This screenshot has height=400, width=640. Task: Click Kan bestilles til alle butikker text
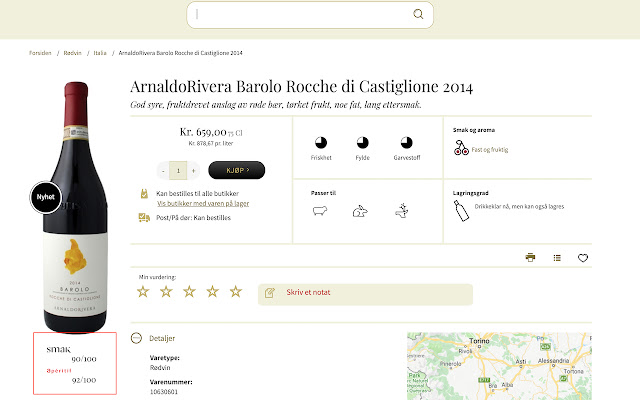point(198,193)
